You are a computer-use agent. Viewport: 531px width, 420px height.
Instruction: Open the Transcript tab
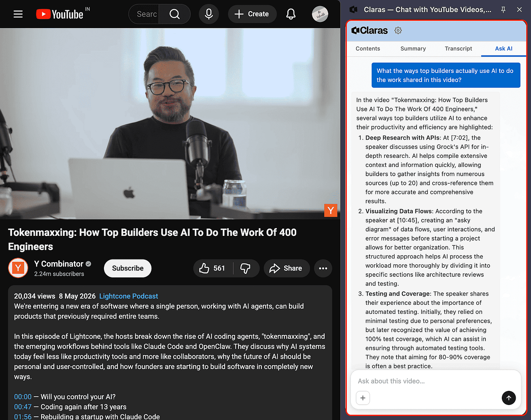click(458, 48)
